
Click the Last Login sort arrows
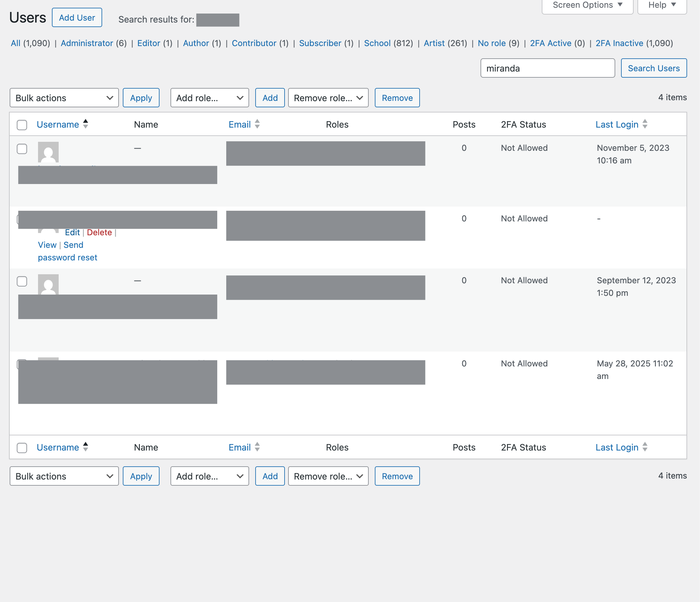(x=645, y=124)
